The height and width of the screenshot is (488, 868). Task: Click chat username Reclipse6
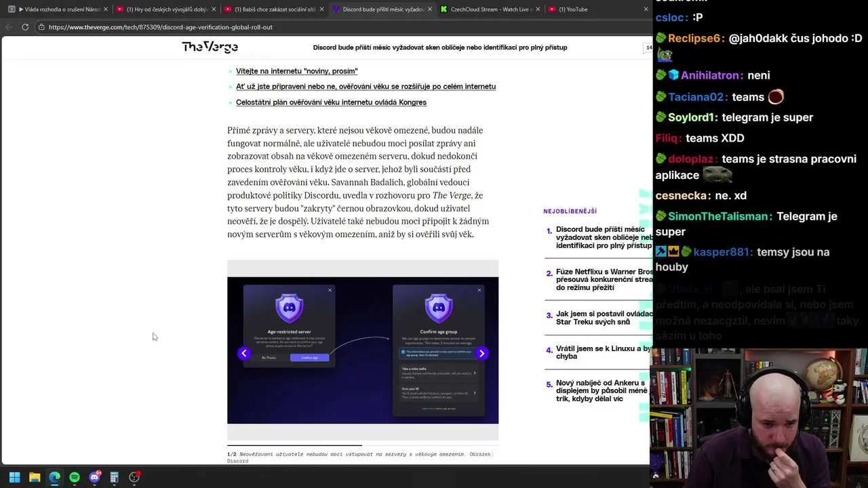(x=696, y=39)
